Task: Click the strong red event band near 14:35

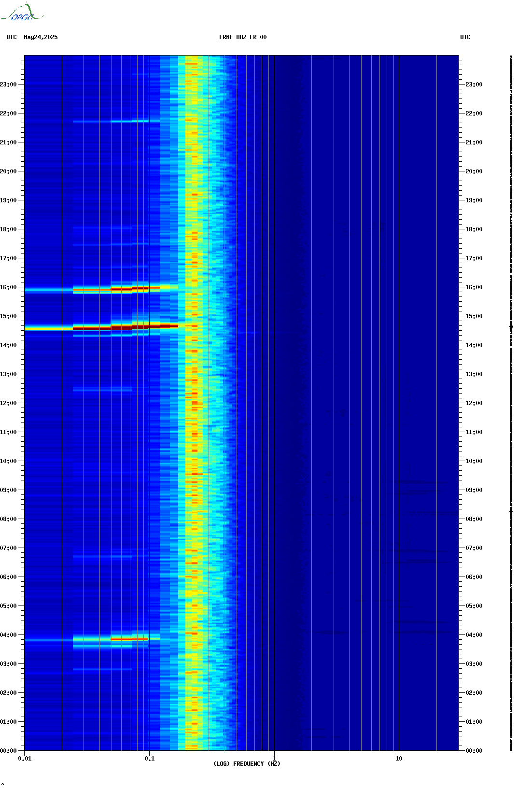Action: 101,327
